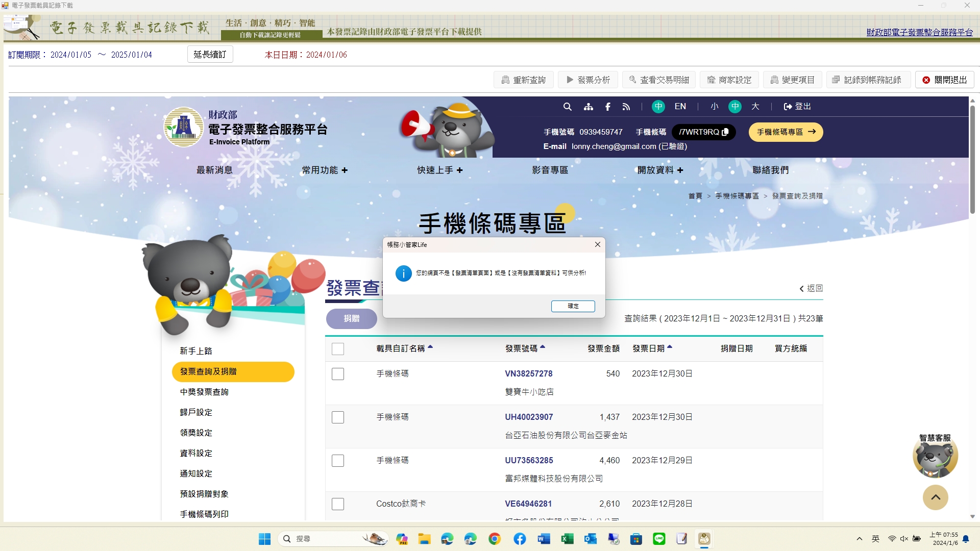This screenshot has width=980, height=551.
Task: Open 聯絡我們 in the nav menu
Action: pyautogui.click(x=771, y=170)
